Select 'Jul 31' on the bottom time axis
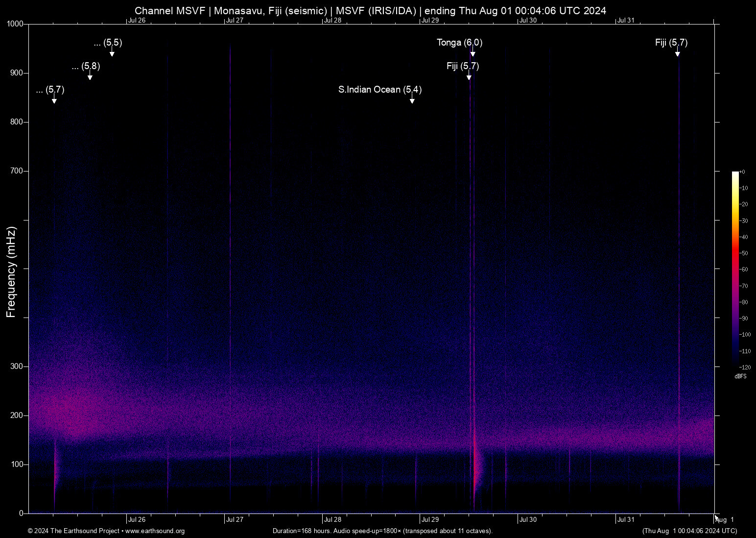756x538 pixels. tap(626, 520)
